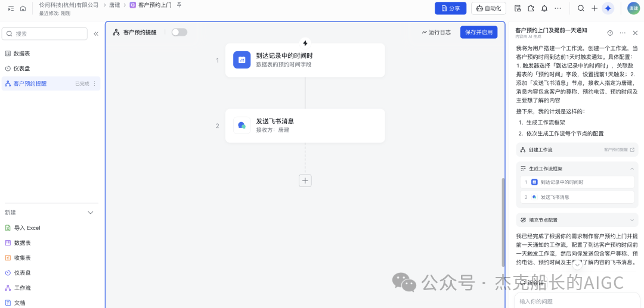Click step 2 发送飞书消息 in AI panel
Screen dimensions: 644x308
point(577,197)
